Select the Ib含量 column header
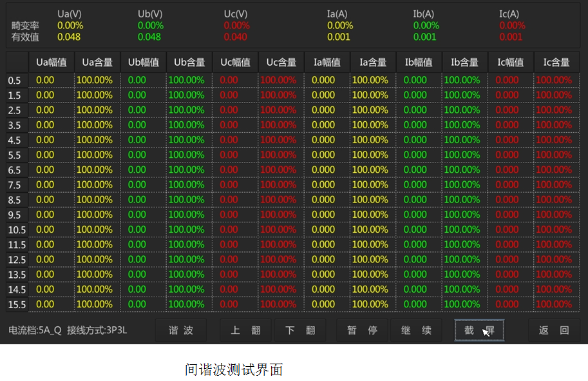The height and width of the screenshot is (381, 588). 464,63
